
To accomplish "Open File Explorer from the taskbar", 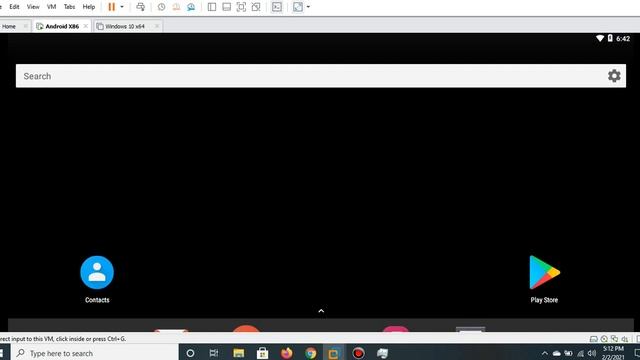I will (239, 353).
